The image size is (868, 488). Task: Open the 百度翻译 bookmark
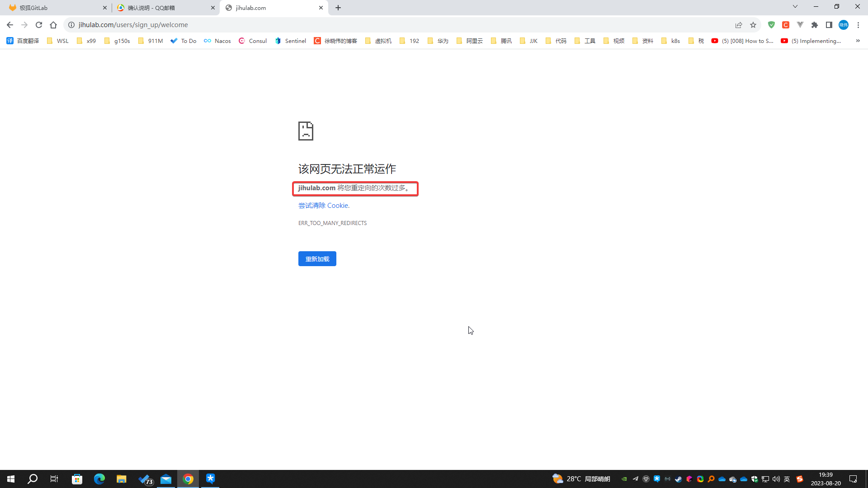pos(23,41)
